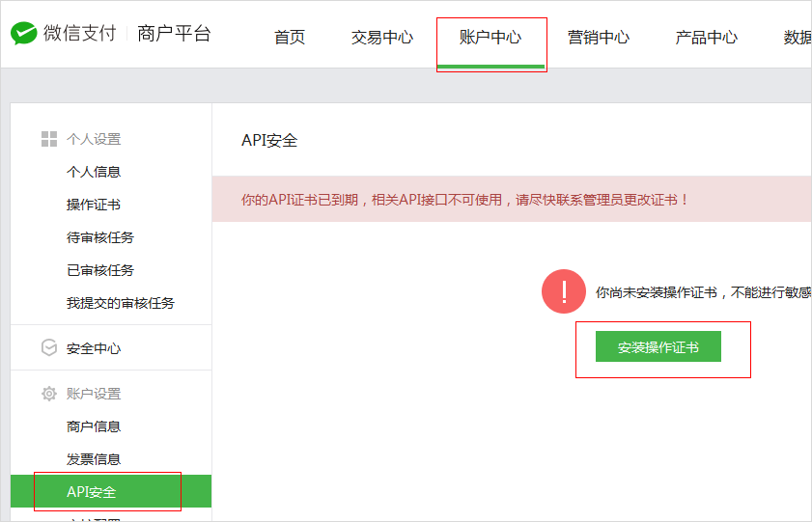The image size is (812, 522).
Task: Click the red exclamation warning icon
Action: pyautogui.click(x=565, y=290)
